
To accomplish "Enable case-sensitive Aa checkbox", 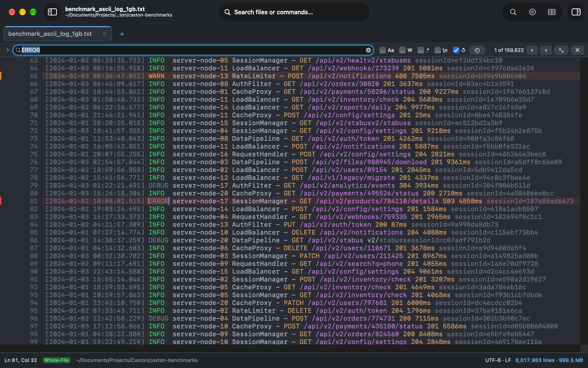I will coord(382,50).
